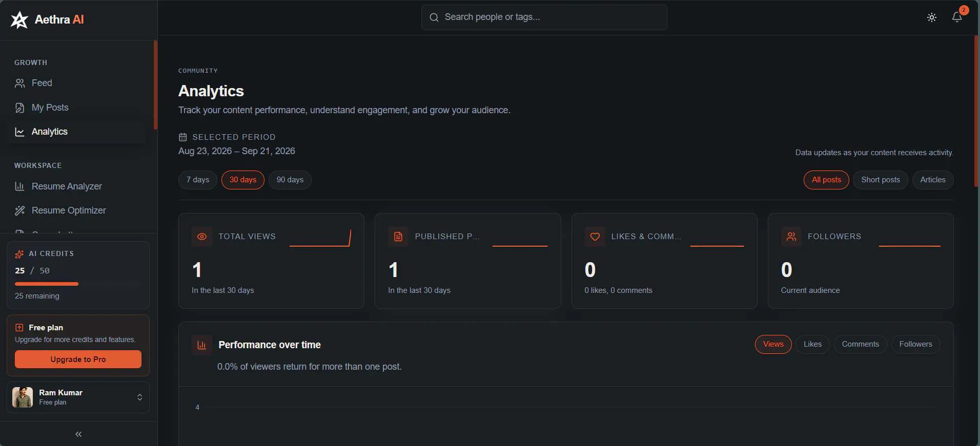
Task: Click the Likes & Comments sparkline
Action: coord(717,246)
